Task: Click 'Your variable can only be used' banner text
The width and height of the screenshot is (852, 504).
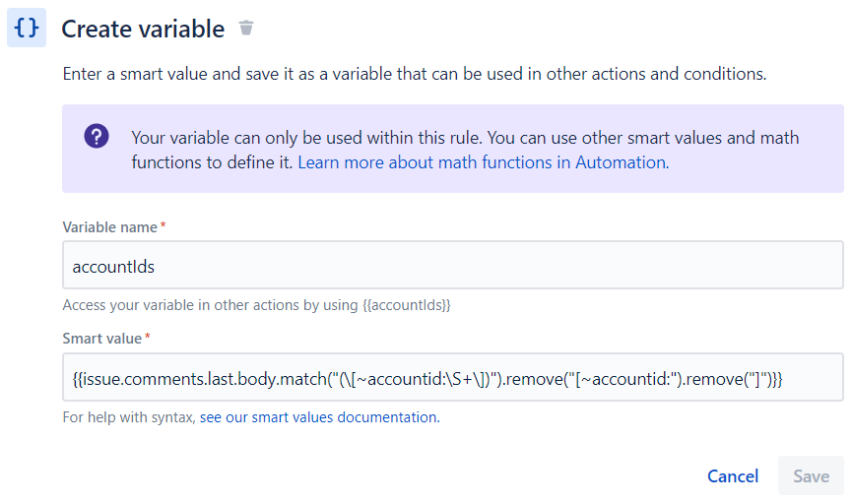Action: coord(307,138)
